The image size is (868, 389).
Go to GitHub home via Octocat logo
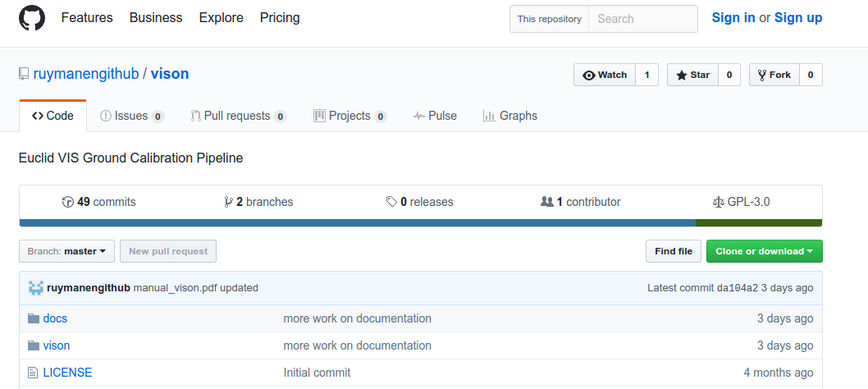[31, 18]
